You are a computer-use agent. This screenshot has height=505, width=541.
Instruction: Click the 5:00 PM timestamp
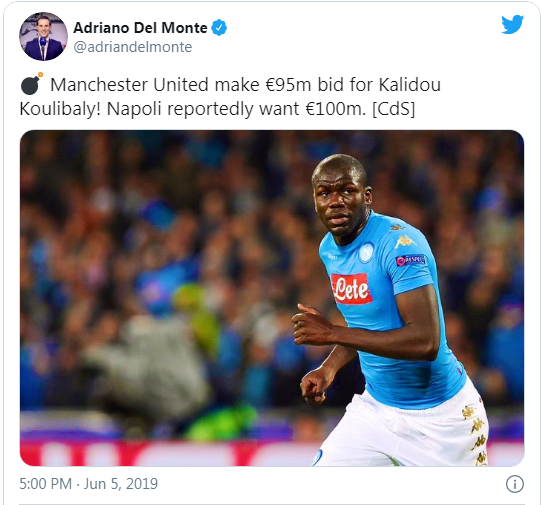coord(46,484)
